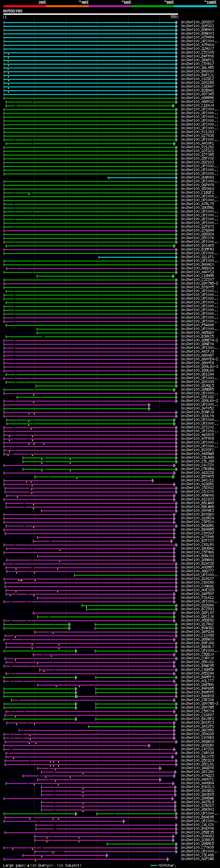The image size is (220, 868).
Task: Select the UniRef100_P31412 label
Action: click(197, 598)
